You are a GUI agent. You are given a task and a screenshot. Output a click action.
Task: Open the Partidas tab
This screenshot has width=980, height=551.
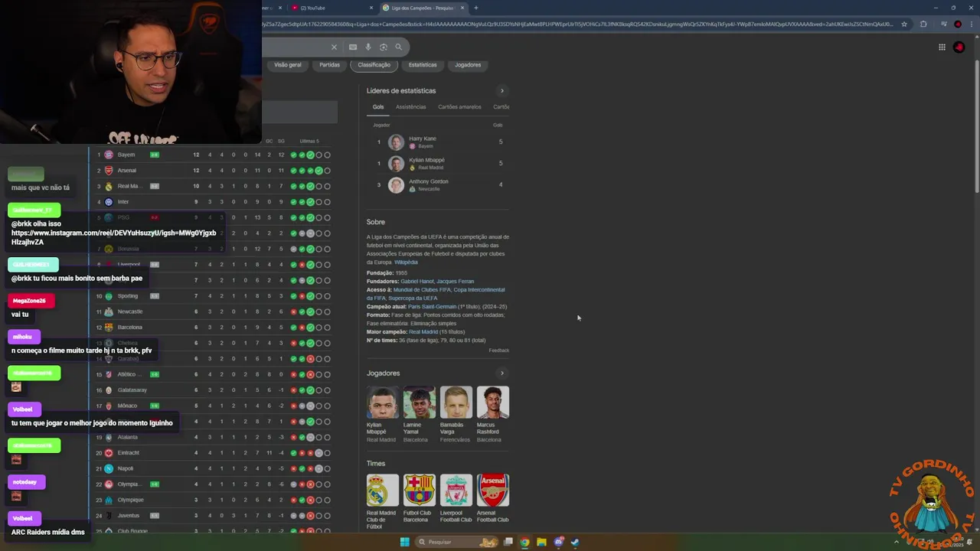[329, 64]
